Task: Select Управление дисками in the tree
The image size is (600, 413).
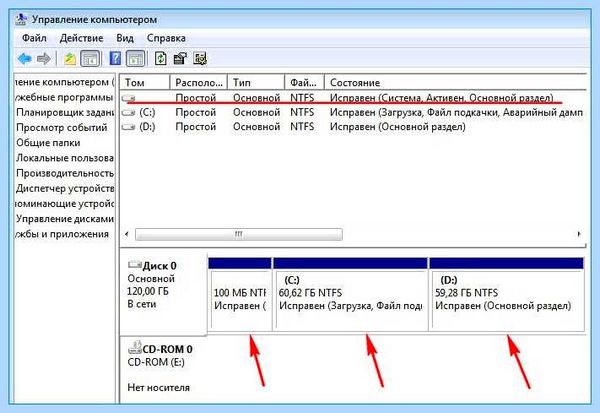Action: point(65,219)
